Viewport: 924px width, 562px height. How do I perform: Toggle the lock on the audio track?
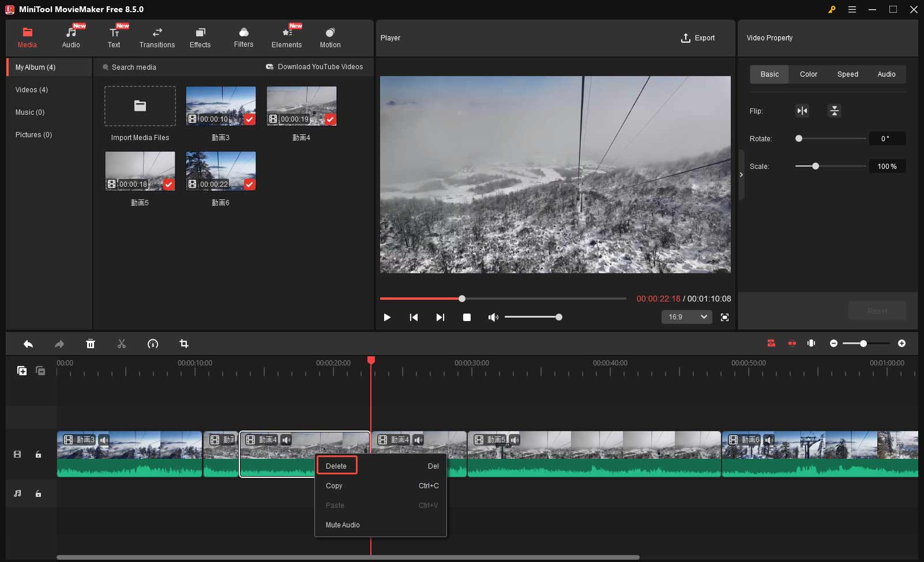38,493
